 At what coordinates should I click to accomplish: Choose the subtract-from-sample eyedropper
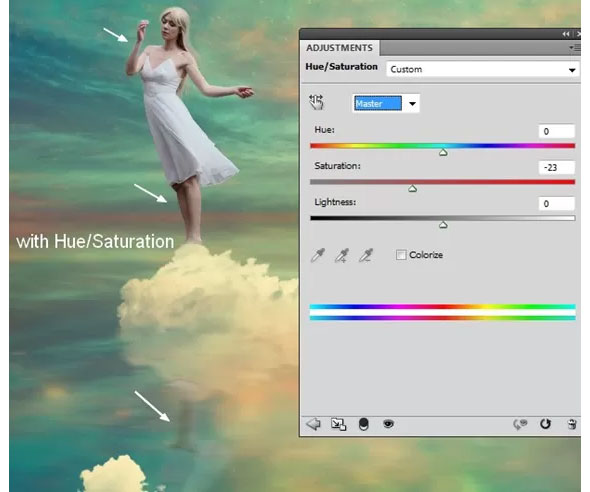tap(366, 255)
